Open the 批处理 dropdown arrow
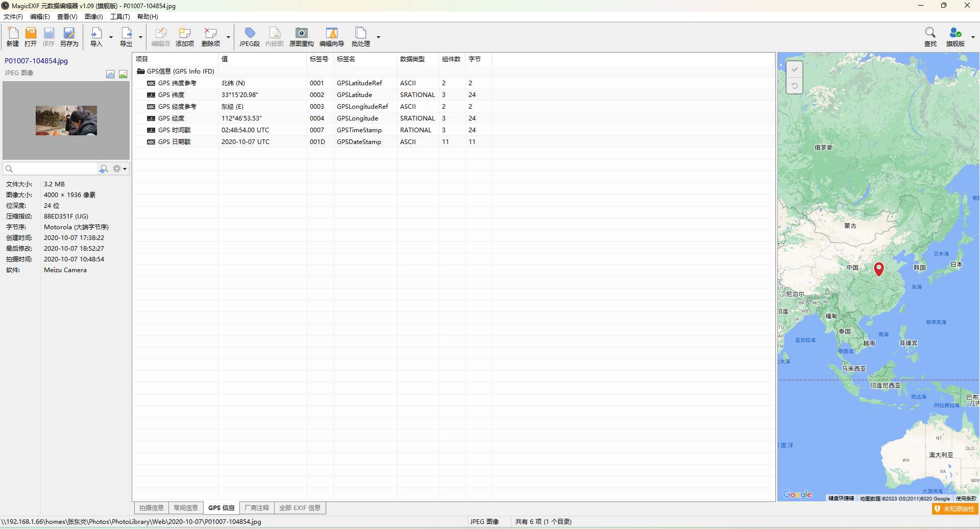 (x=378, y=37)
